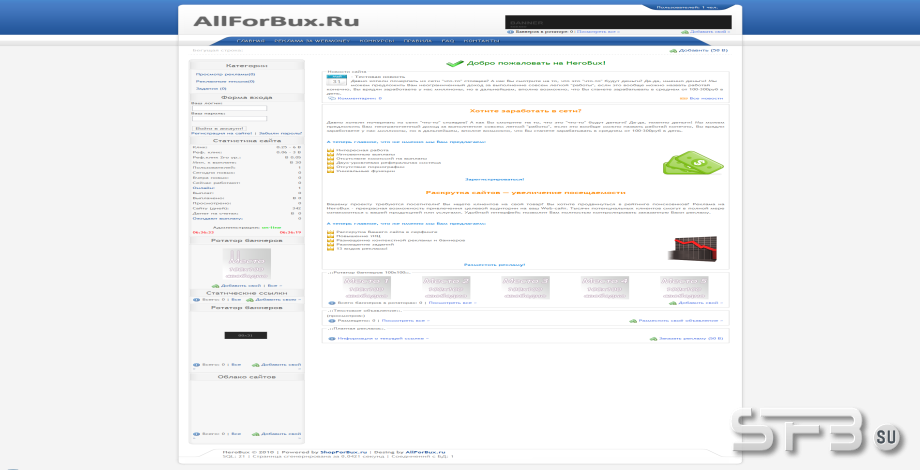Open the Реклама за WebMoney menu item
920x470 pixels.
pos(312,41)
